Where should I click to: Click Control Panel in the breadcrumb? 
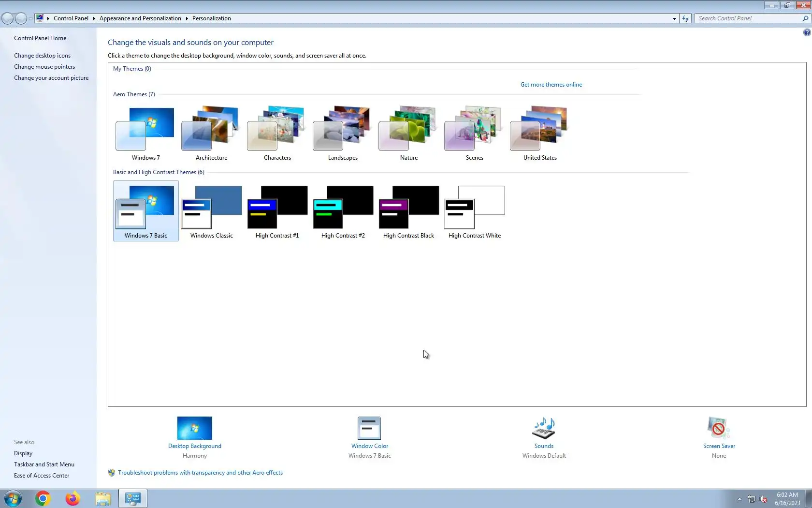pos(71,18)
